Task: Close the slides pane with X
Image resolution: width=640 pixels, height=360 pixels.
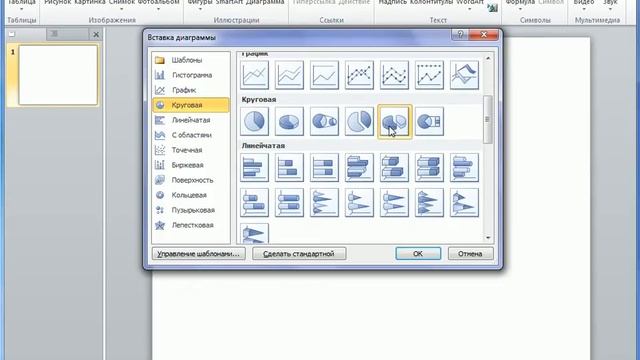Action: (x=96, y=35)
